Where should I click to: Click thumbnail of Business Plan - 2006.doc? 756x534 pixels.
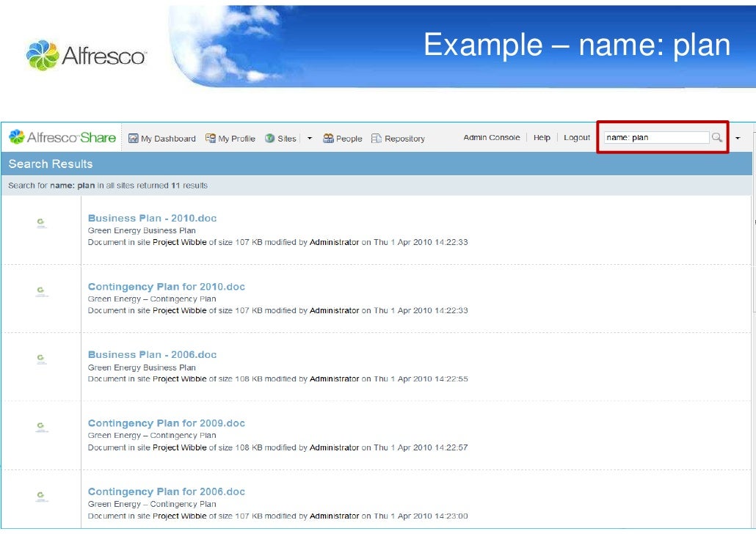(x=41, y=359)
